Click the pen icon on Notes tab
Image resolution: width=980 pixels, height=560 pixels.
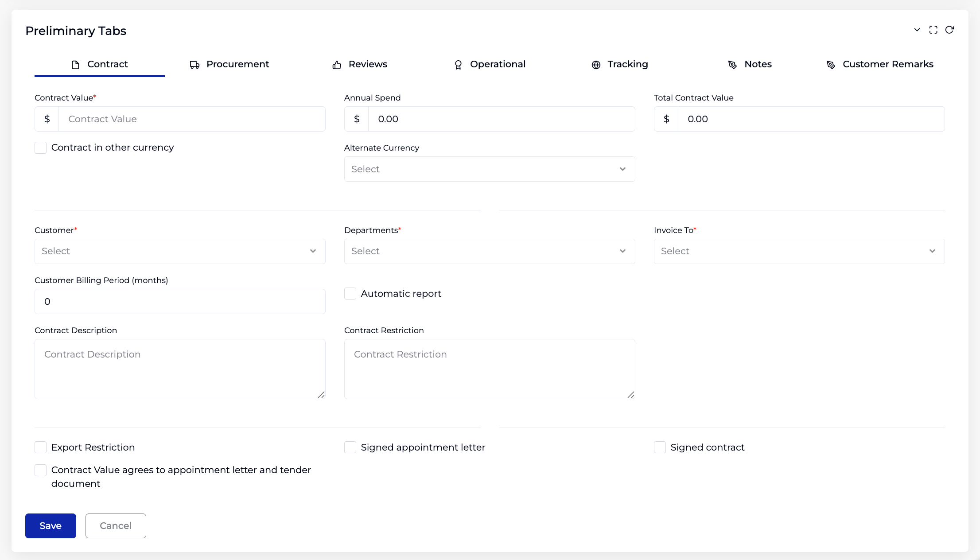(x=733, y=65)
